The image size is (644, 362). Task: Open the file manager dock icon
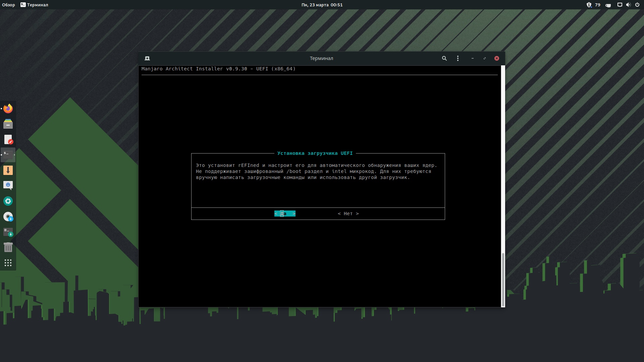coord(8,124)
